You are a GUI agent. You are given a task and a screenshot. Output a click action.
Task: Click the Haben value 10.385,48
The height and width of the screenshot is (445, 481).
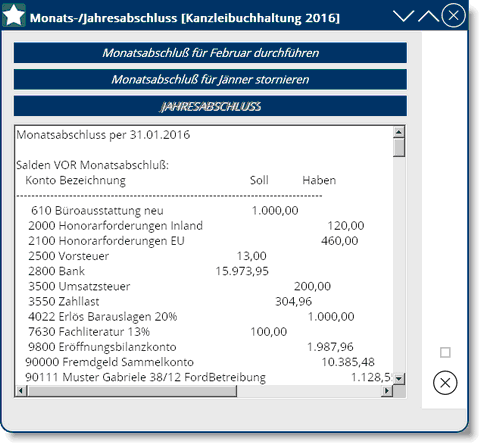click(348, 362)
